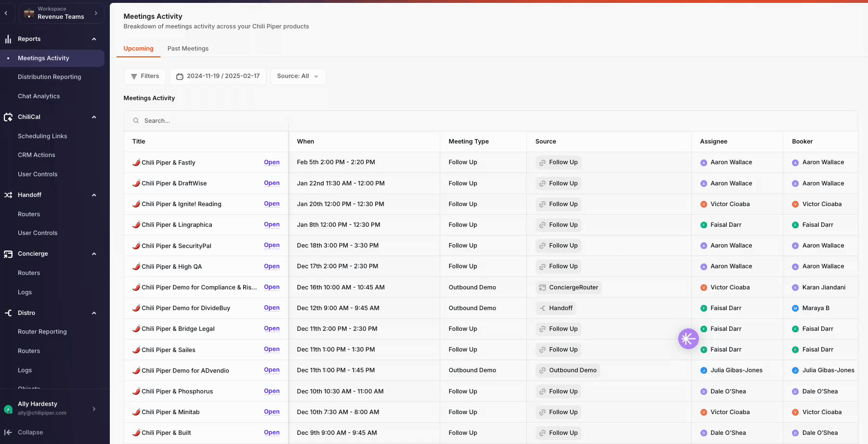This screenshot has height=444, width=868.
Task: Open the Chili Piper & SecurityPal meeting
Action: pyautogui.click(x=272, y=245)
